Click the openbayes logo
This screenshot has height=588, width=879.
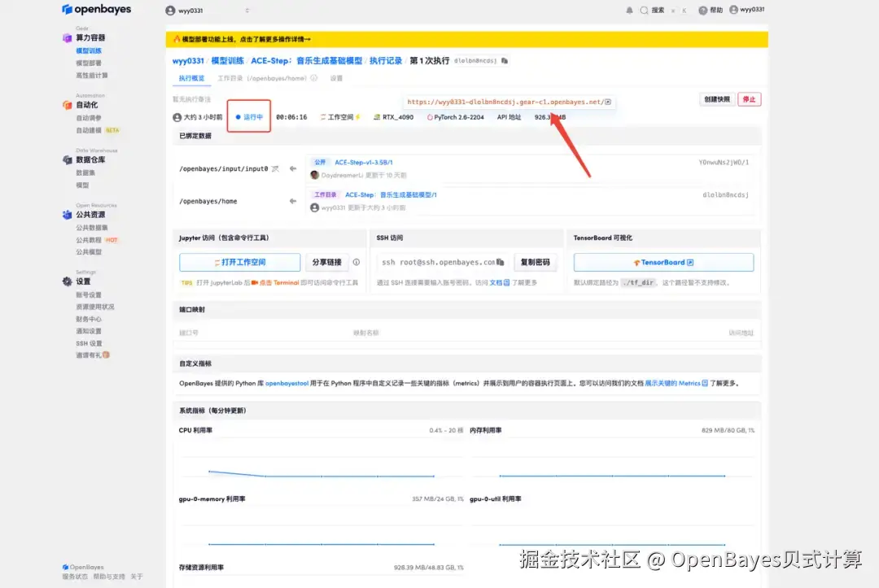(96, 9)
